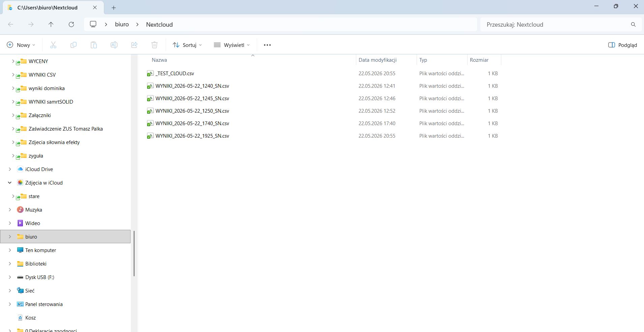This screenshot has height=332, width=644.
Task: Click the Copy icon in toolbar
Action: point(74,45)
